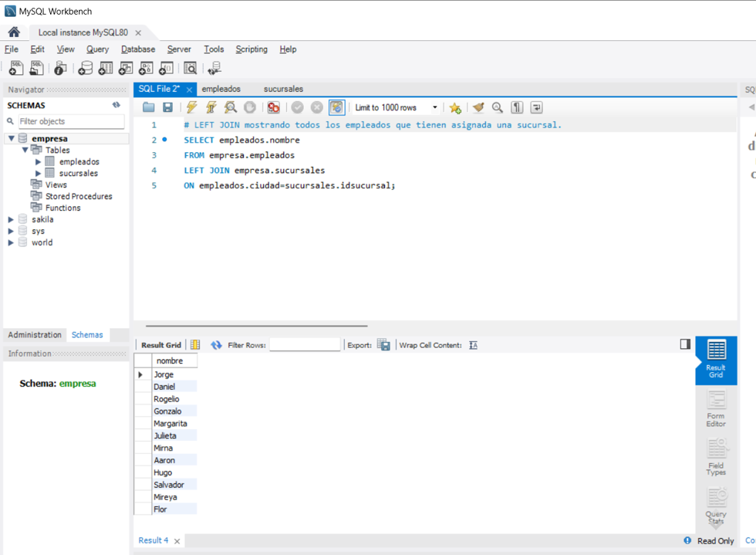Image resolution: width=756 pixels, height=555 pixels.
Task: Toggle invisible characters pilcrow button
Action: tap(517, 107)
